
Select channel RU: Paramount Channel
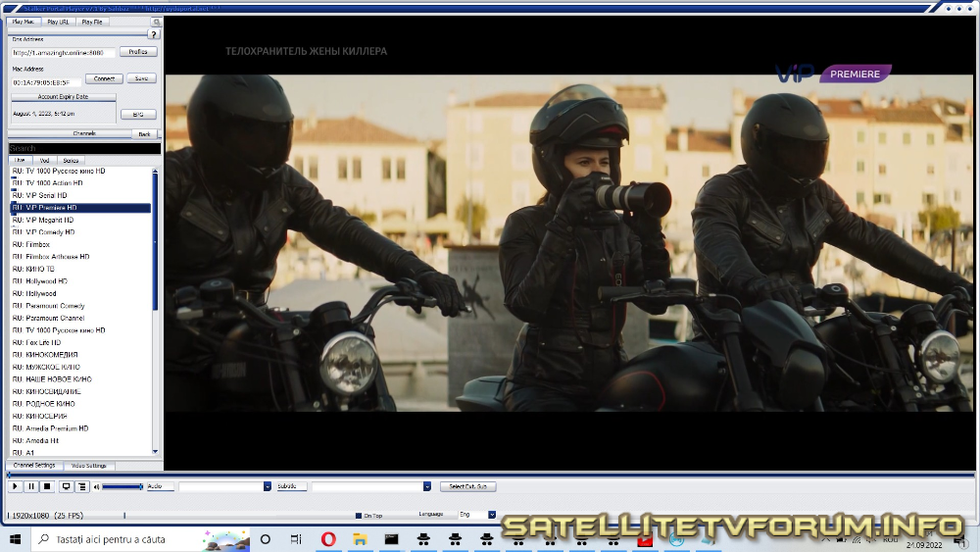[x=80, y=319]
